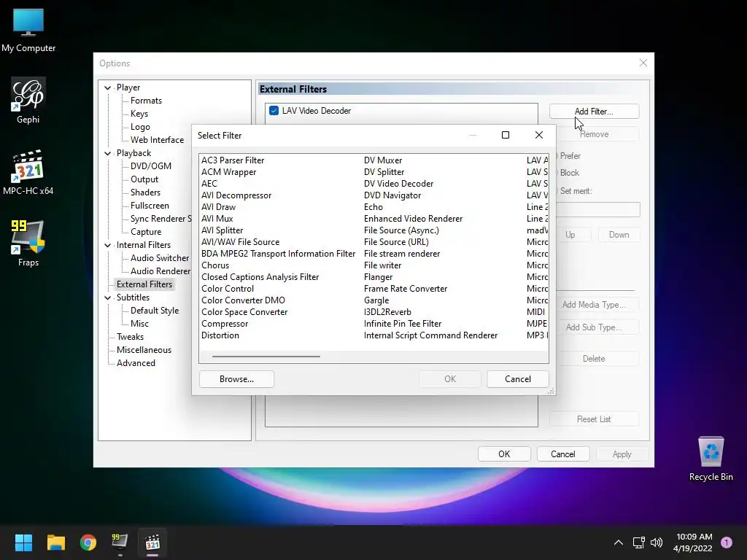
Task: Select DVD Navigator filter
Action: [392, 195]
